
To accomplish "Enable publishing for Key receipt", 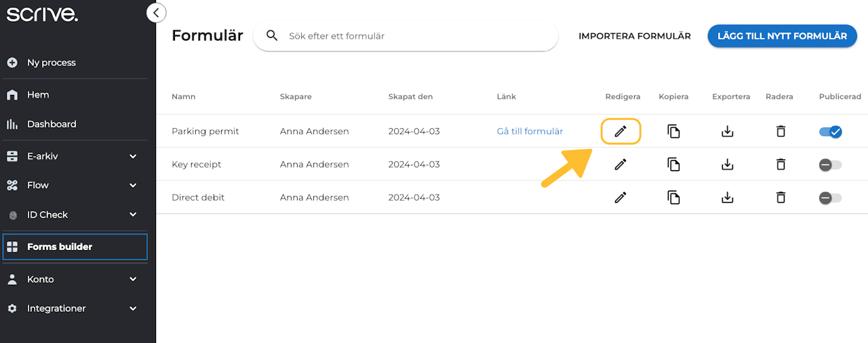I will click(830, 165).
